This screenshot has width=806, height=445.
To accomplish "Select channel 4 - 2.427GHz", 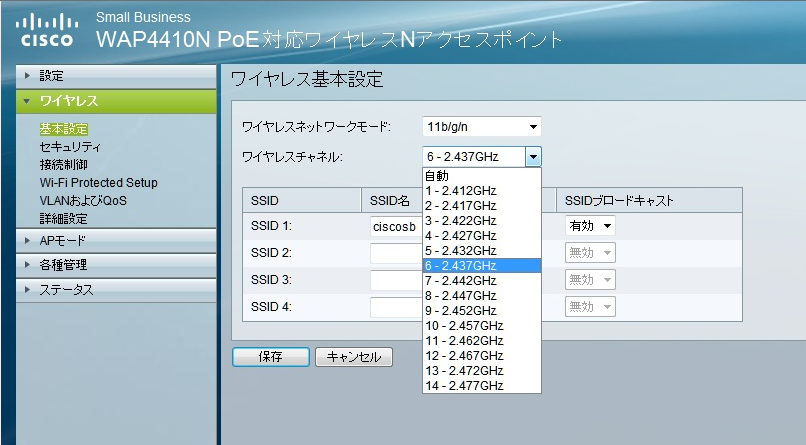I will [x=482, y=235].
